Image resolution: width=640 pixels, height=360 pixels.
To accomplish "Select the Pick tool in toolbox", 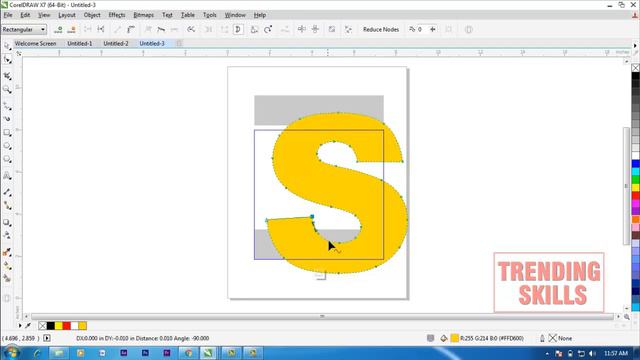I will pyautogui.click(x=7, y=46).
